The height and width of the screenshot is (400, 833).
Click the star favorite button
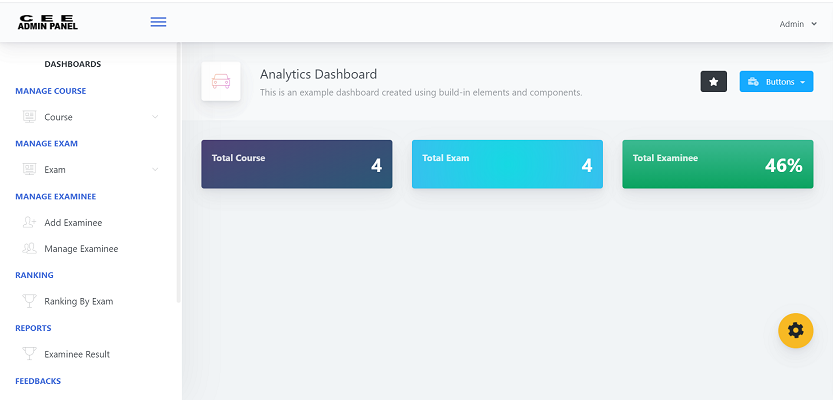pyautogui.click(x=713, y=82)
